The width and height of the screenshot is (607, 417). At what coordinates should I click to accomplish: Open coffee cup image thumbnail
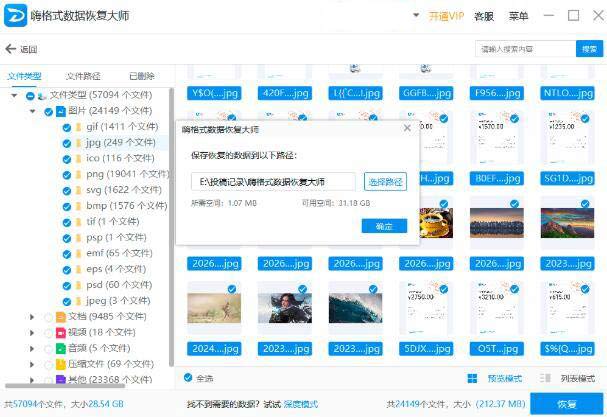click(436, 223)
